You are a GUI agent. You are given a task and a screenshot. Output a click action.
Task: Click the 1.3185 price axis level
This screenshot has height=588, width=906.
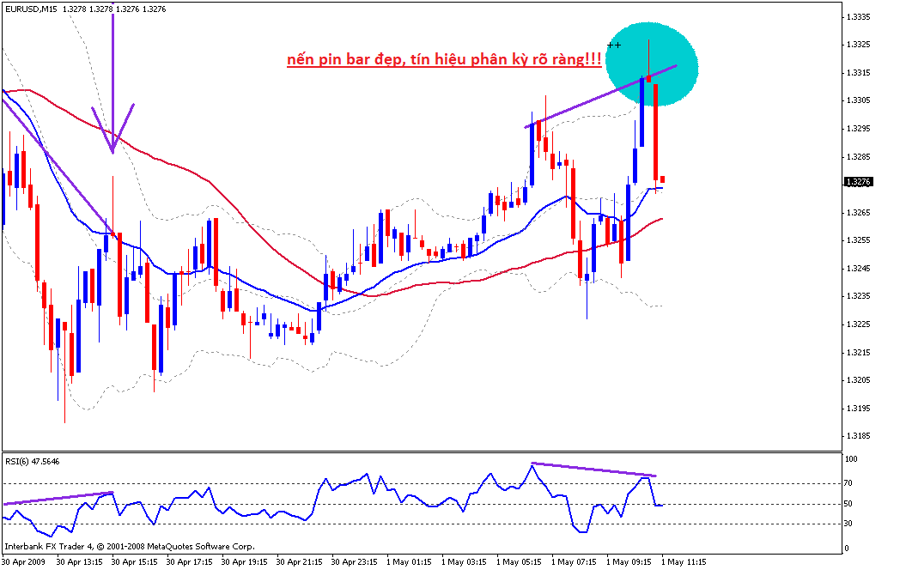(858, 436)
